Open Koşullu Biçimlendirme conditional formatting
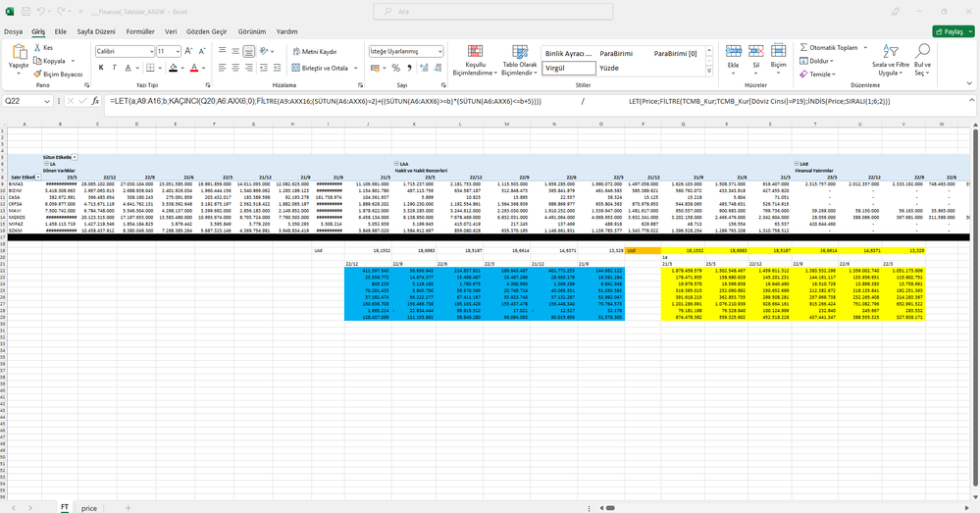980x513 pixels. [475, 60]
